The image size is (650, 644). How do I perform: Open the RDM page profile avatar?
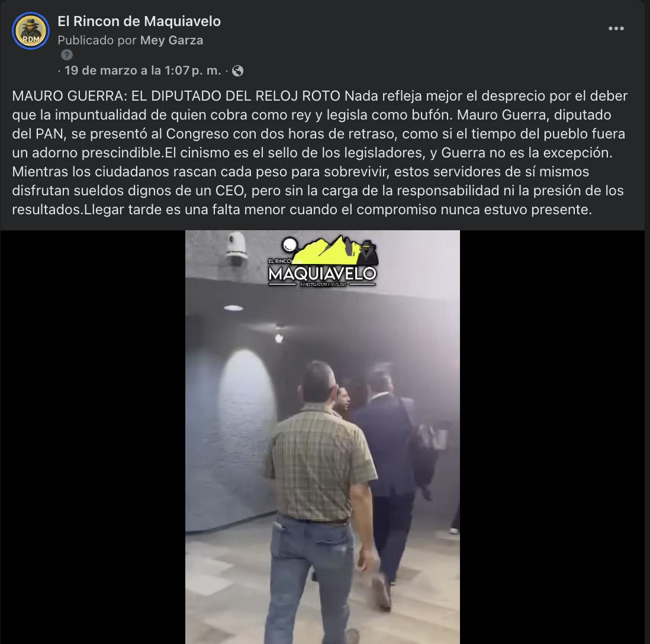pyautogui.click(x=31, y=31)
